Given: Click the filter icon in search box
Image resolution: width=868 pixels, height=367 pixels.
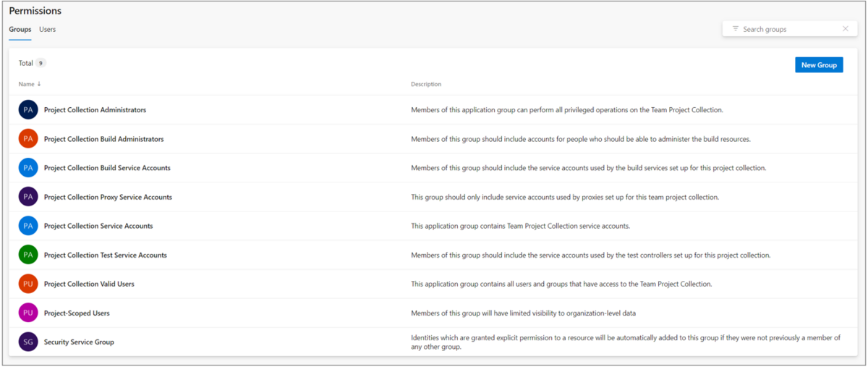Looking at the screenshot, I should tap(736, 29).
